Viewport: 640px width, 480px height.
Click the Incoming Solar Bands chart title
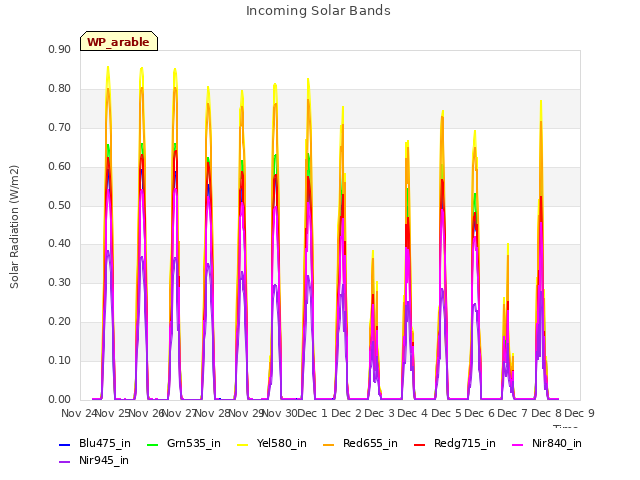click(x=318, y=11)
